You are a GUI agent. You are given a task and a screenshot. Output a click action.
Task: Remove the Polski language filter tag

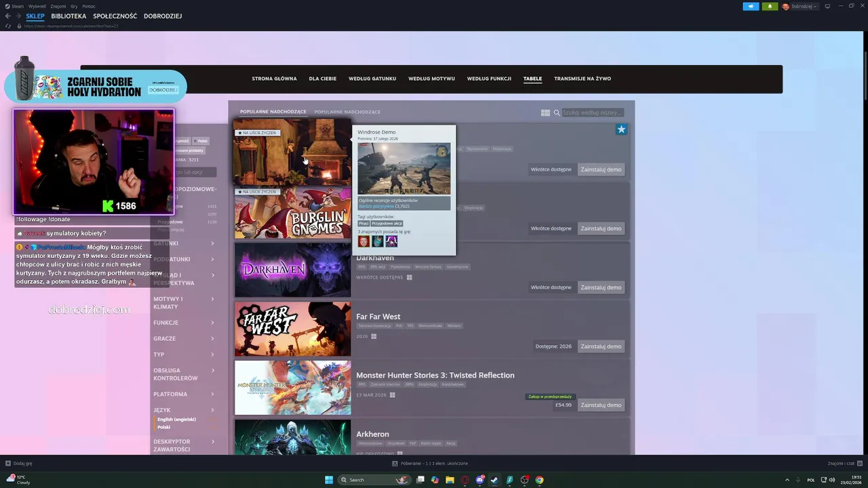pos(201,141)
